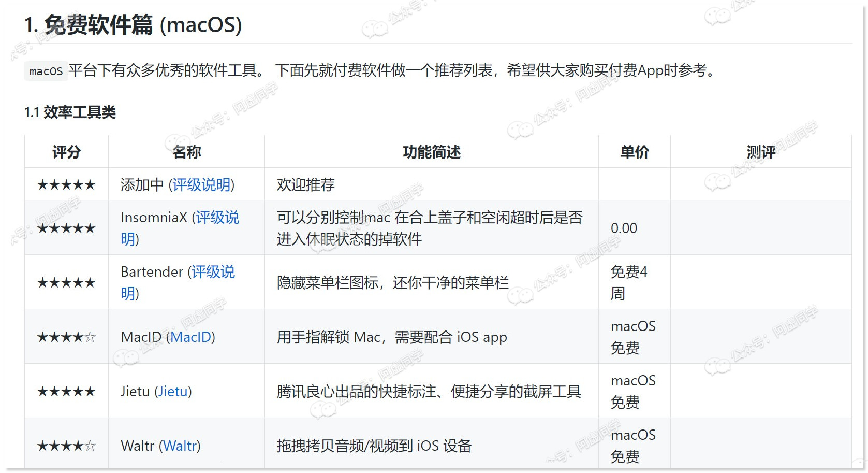Click the 1.1 效率工具类 subheading
This screenshot has width=868, height=473.
70,112
